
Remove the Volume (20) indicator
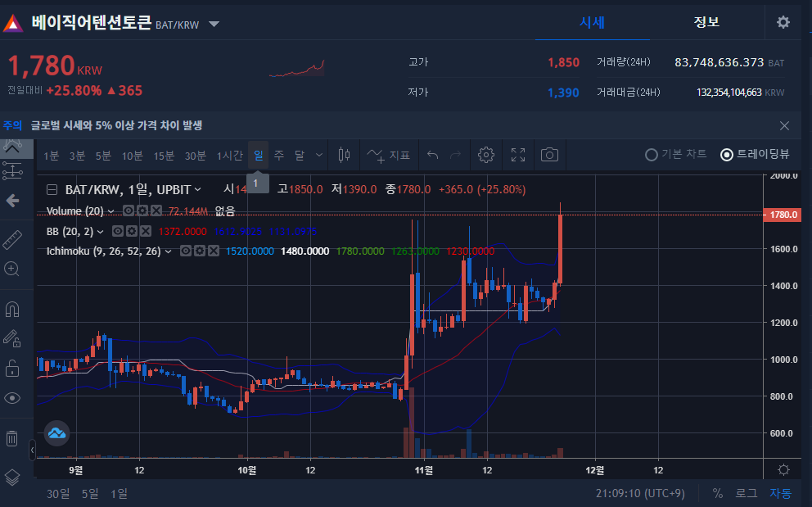point(156,210)
